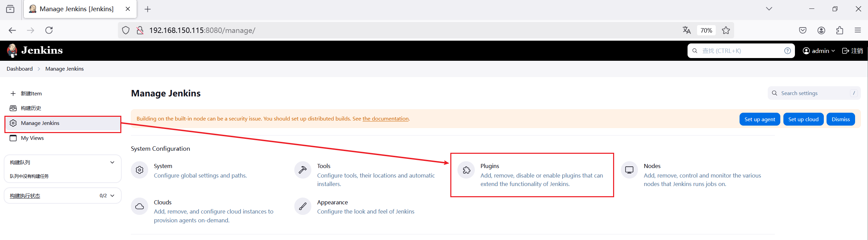Click the System Configuration section heading
The height and width of the screenshot is (240, 868).
pyautogui.click(x=160, y=149)
